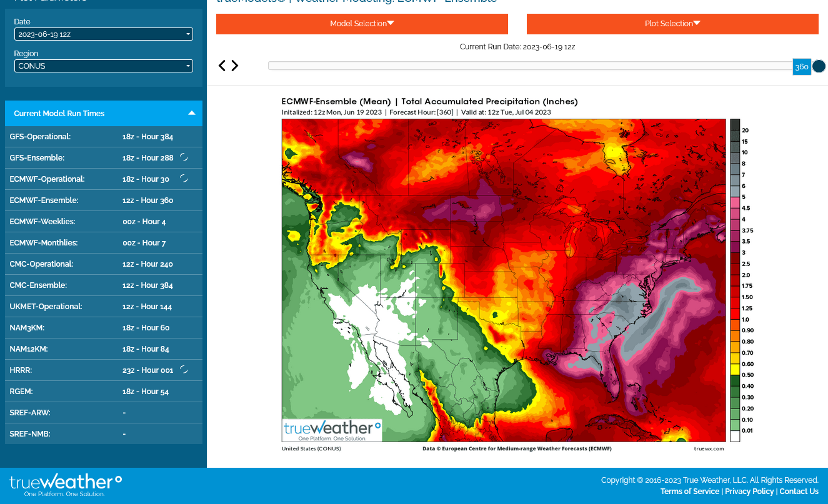The width and height of the screenshot is (828, 504).
Task: Click GFS-Ensemble loading spinner icon
Action: tap(184, 157)
